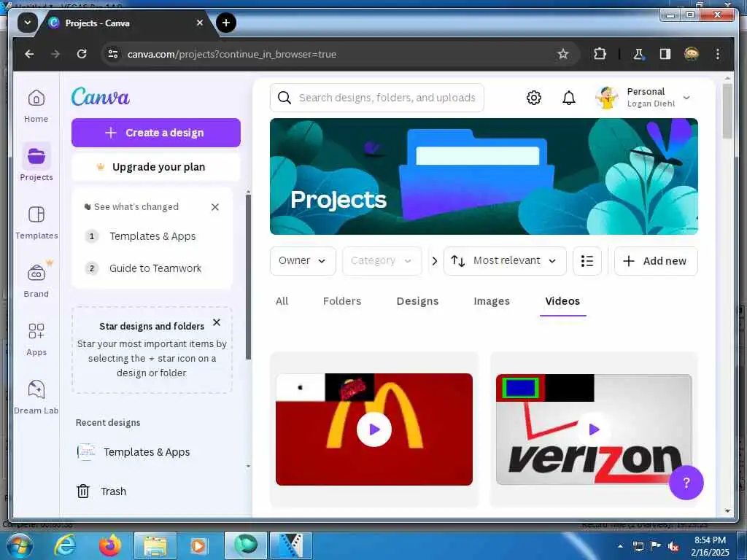
Task: Switch to the All tab
Action: (282, 301)
